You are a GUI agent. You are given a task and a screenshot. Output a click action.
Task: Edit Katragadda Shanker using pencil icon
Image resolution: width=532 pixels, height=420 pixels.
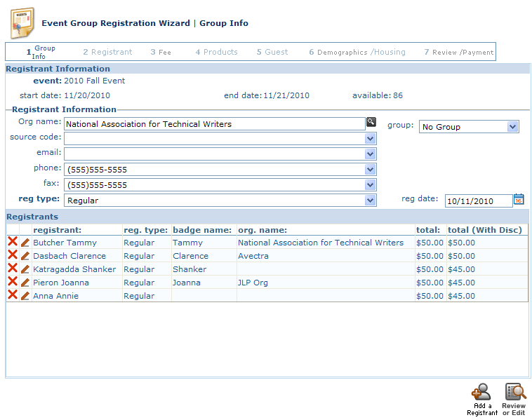(25, 269)
